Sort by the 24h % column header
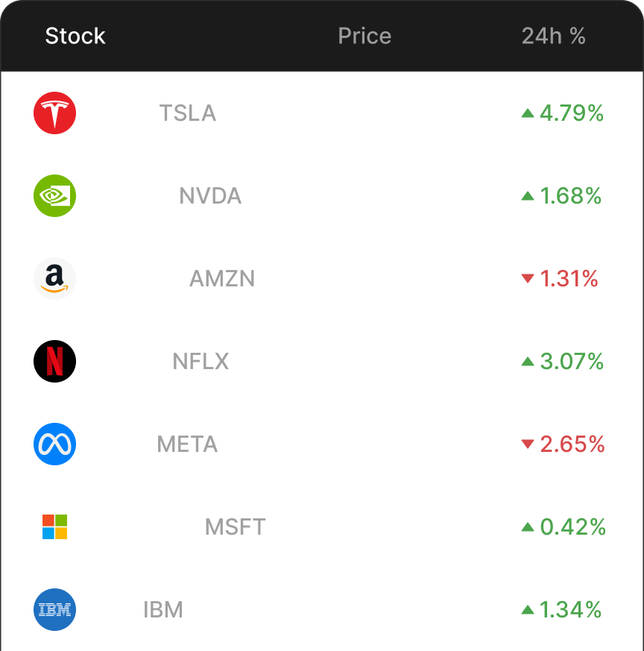Screen dimensions: 644x651 [553, 36]
